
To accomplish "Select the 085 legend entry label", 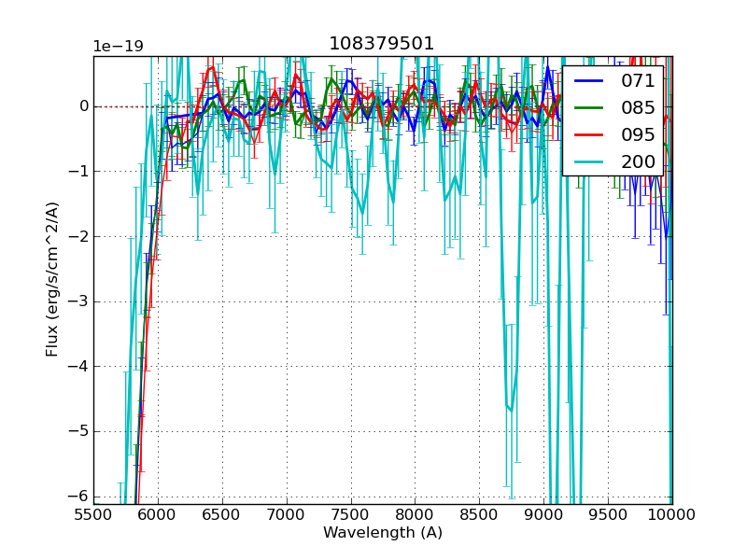I will (x=638, y=108).
